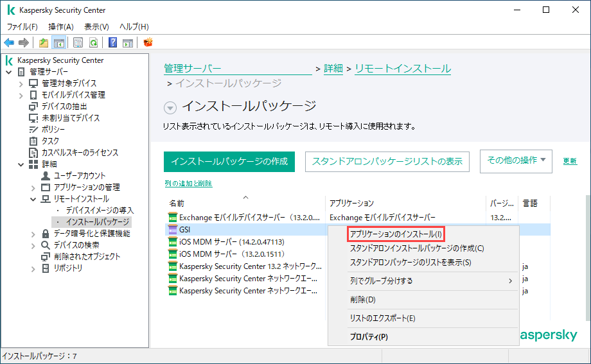Toggle the show/hide action pane icon
Image resolution: width=591 pixels, height=364 pixels.
coord(128,42)
